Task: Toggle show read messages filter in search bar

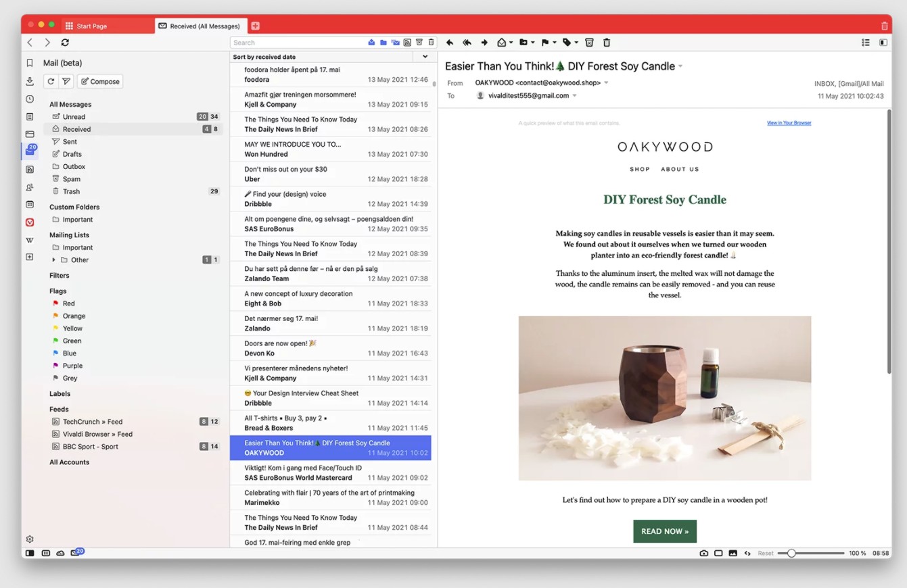Action: pos(371,43)
